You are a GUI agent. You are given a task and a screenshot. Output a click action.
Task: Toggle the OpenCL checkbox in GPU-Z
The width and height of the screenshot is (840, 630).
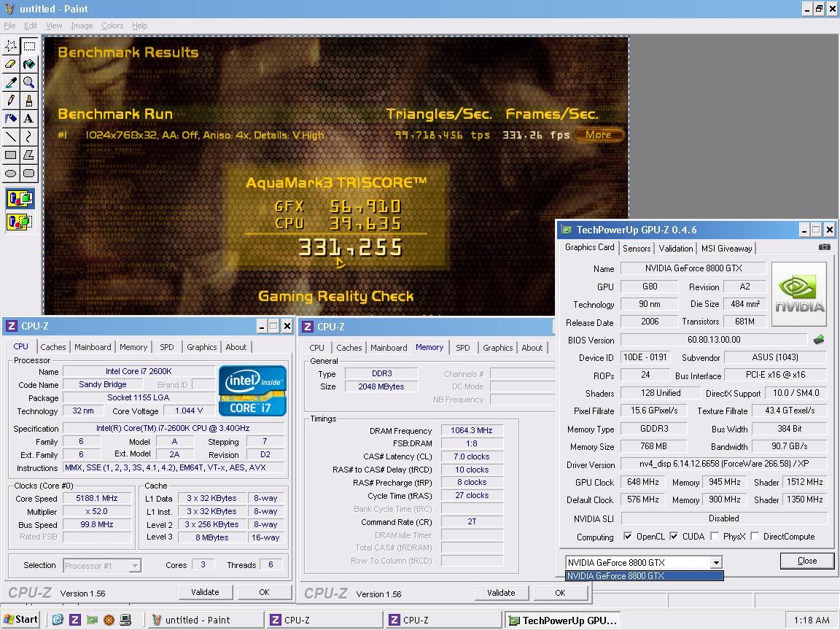627,536
